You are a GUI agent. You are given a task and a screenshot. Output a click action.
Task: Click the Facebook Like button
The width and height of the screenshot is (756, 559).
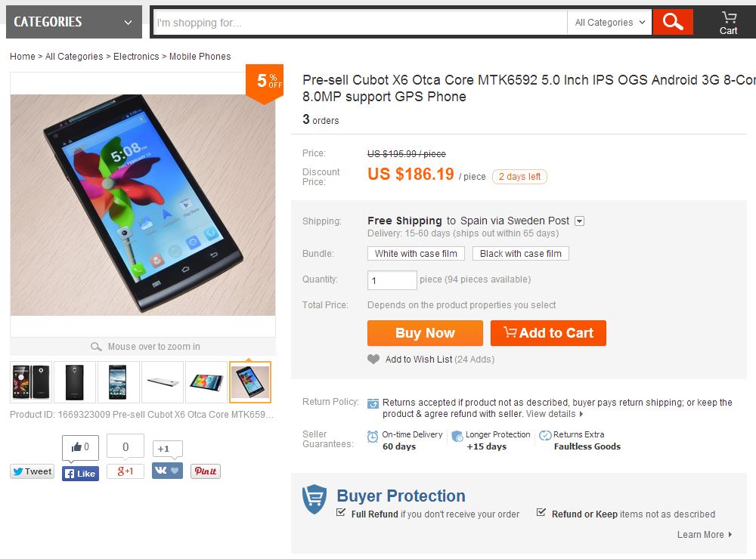(80, 474)
